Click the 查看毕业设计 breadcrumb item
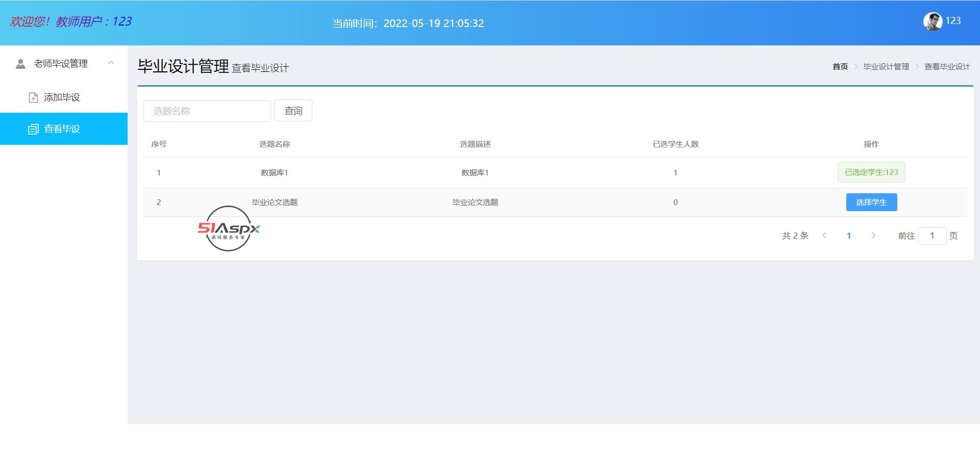Viewport: 980px width, 460px height. [947, 67]
